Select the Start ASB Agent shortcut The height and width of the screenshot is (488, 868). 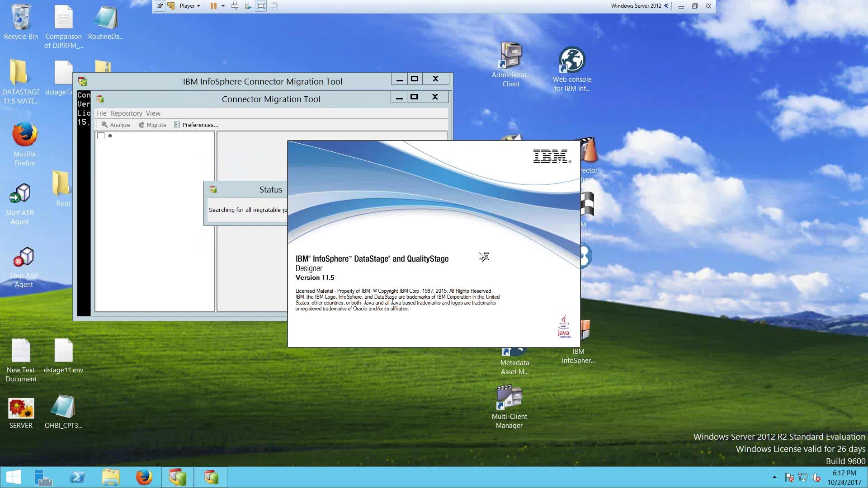coord(20,204)
